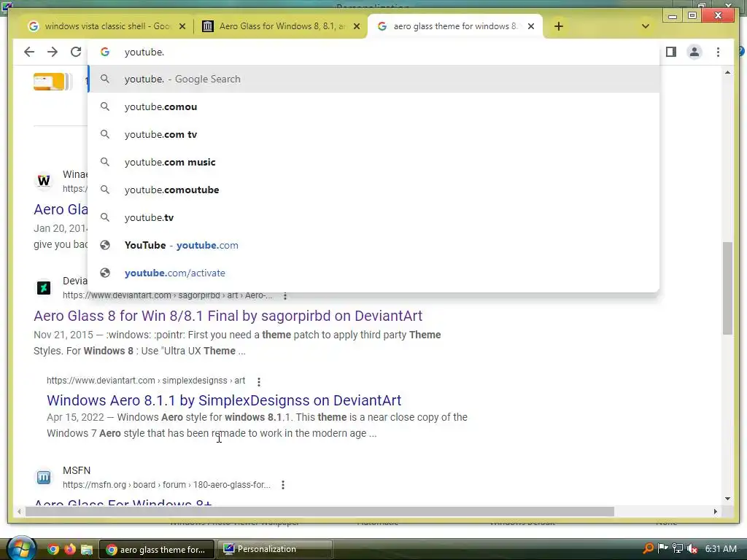
Task: Open Chrome's three-dot menu
Action: 718,52
